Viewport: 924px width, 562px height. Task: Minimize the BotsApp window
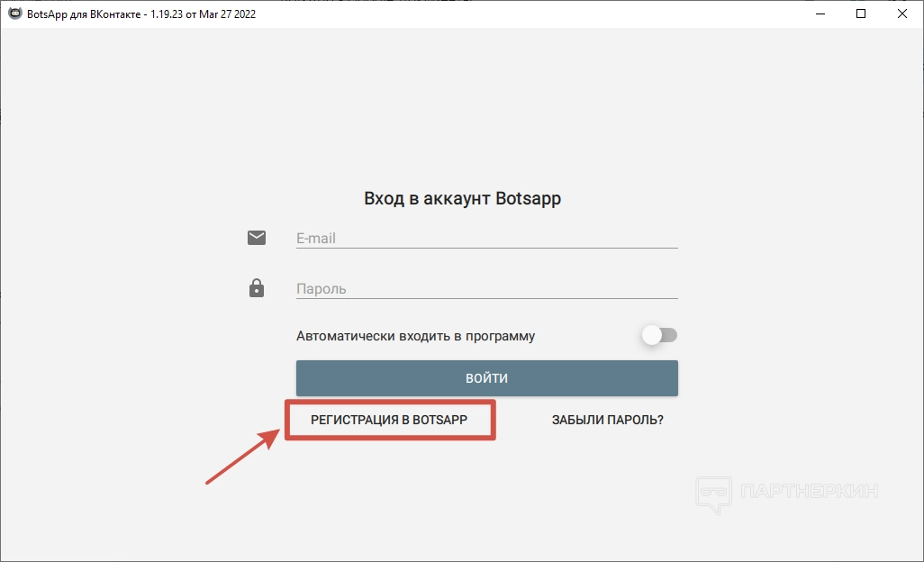click(x=820, y=14)
